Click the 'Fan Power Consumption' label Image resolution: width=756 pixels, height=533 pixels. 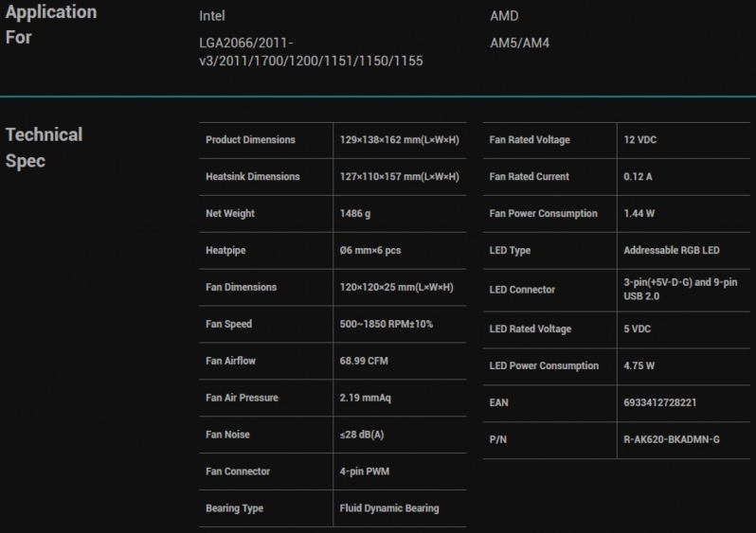pos(543,214)
